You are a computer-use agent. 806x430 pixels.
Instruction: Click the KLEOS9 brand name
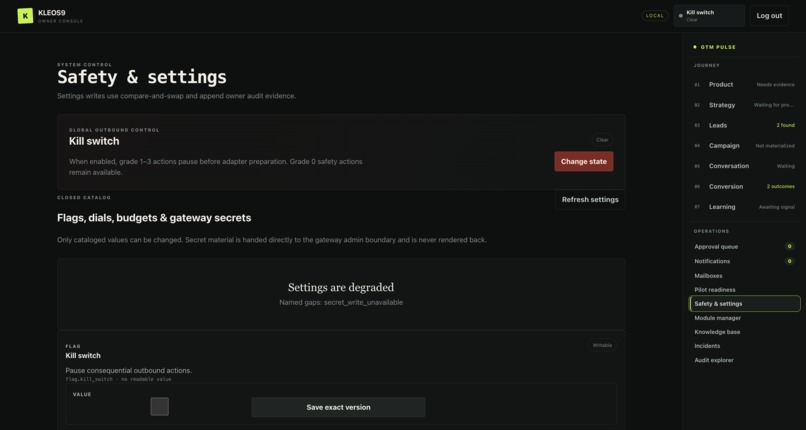tap(52, 12)
